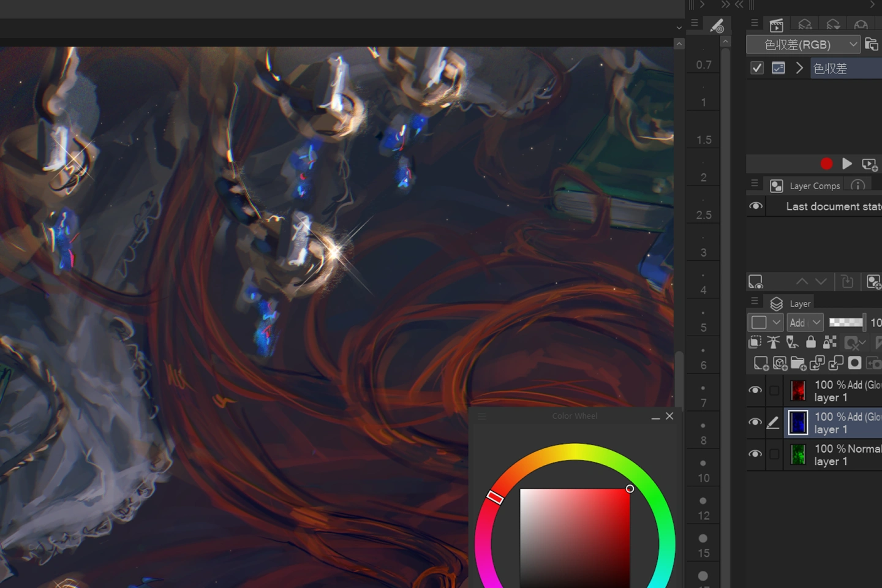
Task: Start recording an auto action
Action: [x=826, y=164]
